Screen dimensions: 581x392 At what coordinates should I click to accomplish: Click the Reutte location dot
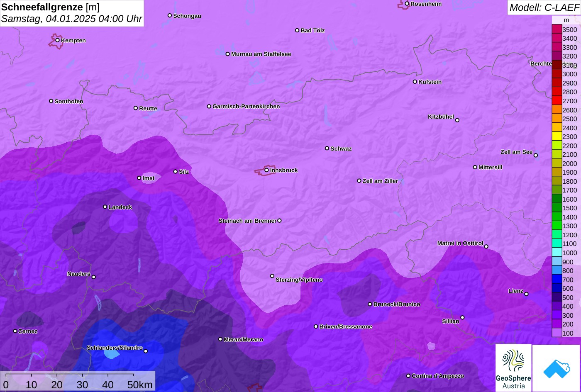(136, 108)
